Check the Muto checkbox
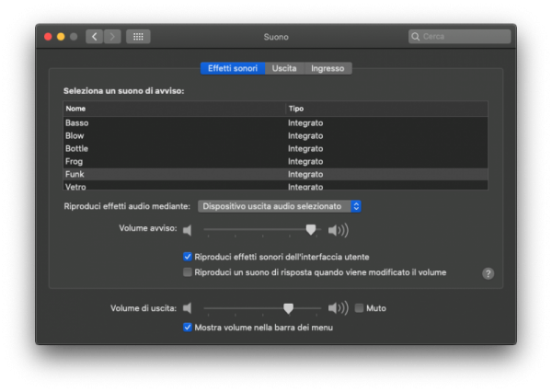Image resolution: width=552 pixels, height=392 pixels. click(x=359, y=308)
